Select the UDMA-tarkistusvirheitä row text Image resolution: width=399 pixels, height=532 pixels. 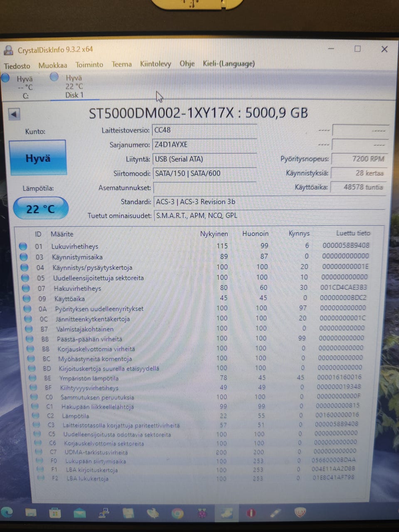[96, 453]
